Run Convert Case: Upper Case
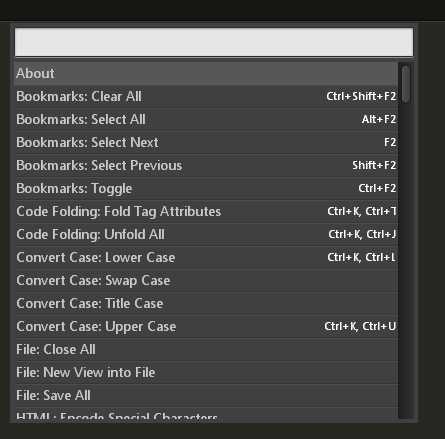Viewport: 445px width, 439px height. point(206,326)
